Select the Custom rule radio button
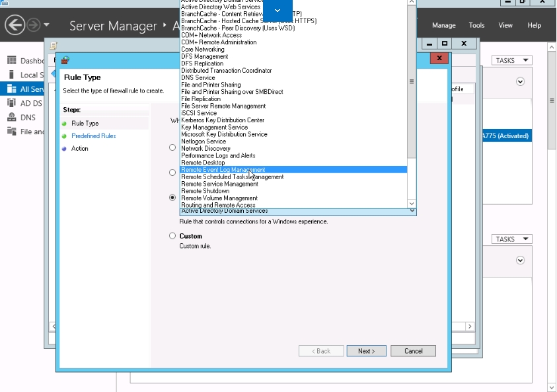The width and height of the screenshot is (557, 392). (x=172, y=236)
